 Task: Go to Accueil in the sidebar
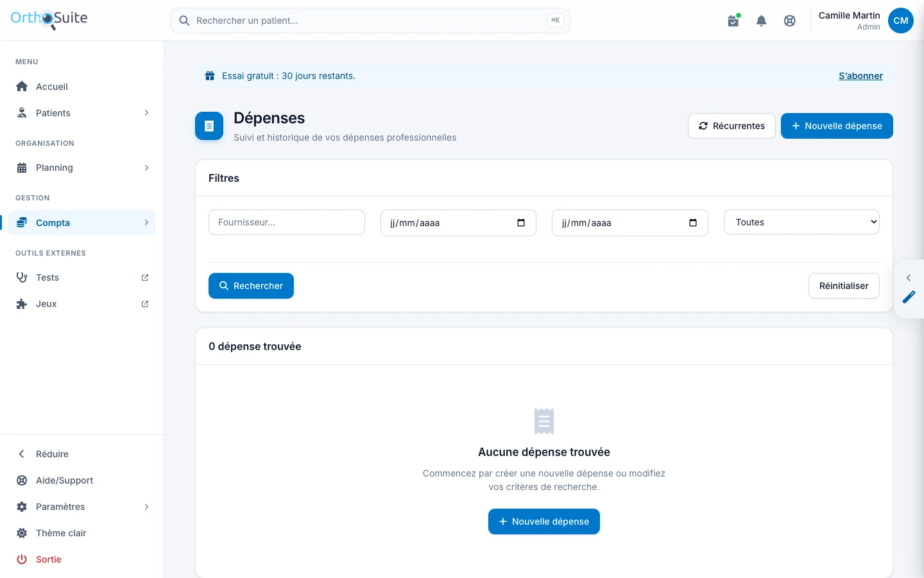pyautogui.click(x=82, y=87)
